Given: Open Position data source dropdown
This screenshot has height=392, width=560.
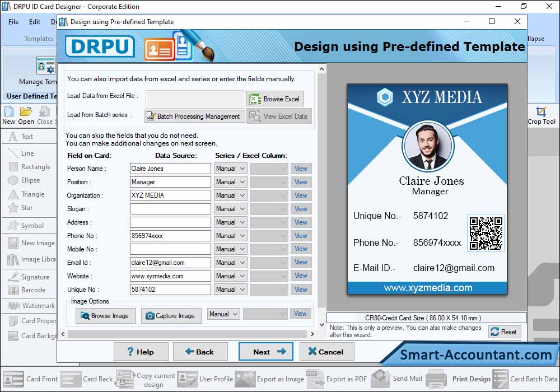Looking at the screenshot, I should pos(230,182).
